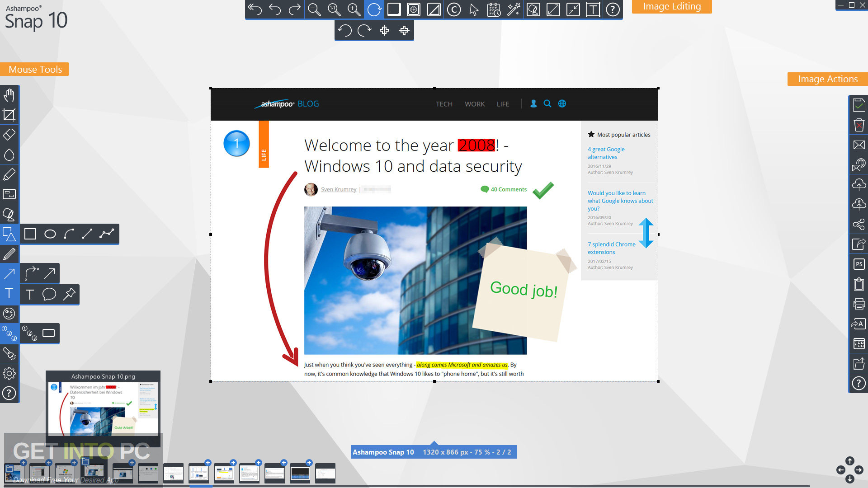Image resolution: width=868 pixels, height=488 pixels.
Task: Click the resize image diagonal-arrow icon
Action: pos(553,9)
